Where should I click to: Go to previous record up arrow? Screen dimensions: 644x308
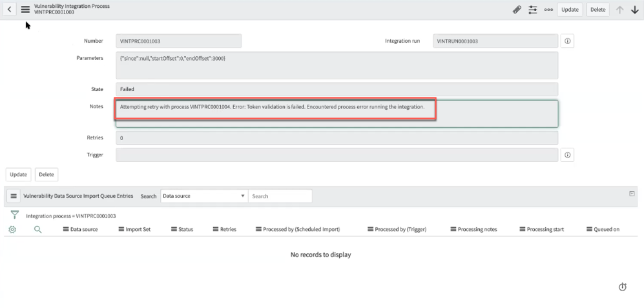(619, 10)
